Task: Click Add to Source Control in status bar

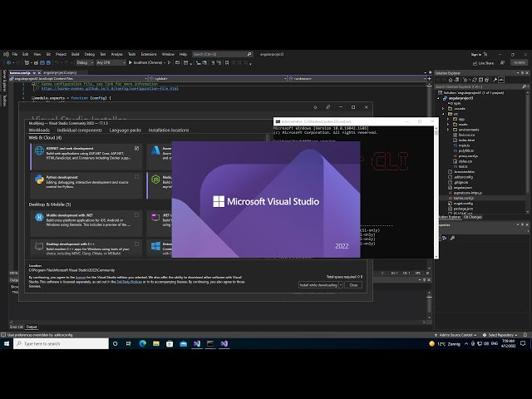Action: 456,335
